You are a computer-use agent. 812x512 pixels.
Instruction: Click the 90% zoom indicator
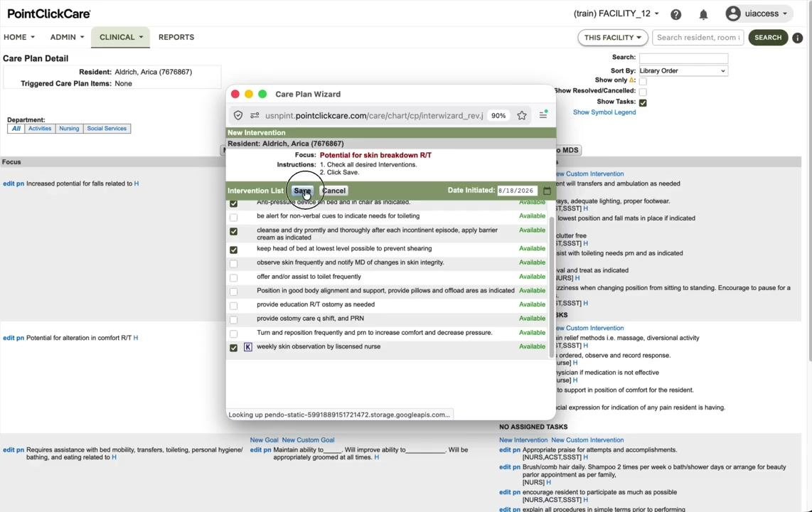coord(498,115)
